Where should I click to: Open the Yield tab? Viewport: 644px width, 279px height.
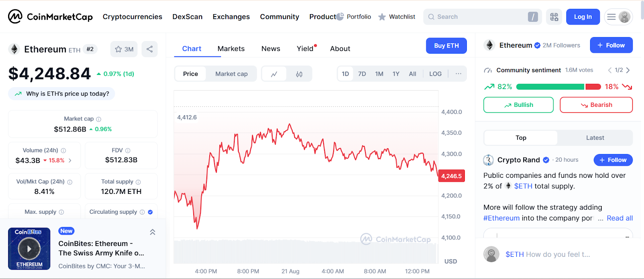click(x=305, y=49)
